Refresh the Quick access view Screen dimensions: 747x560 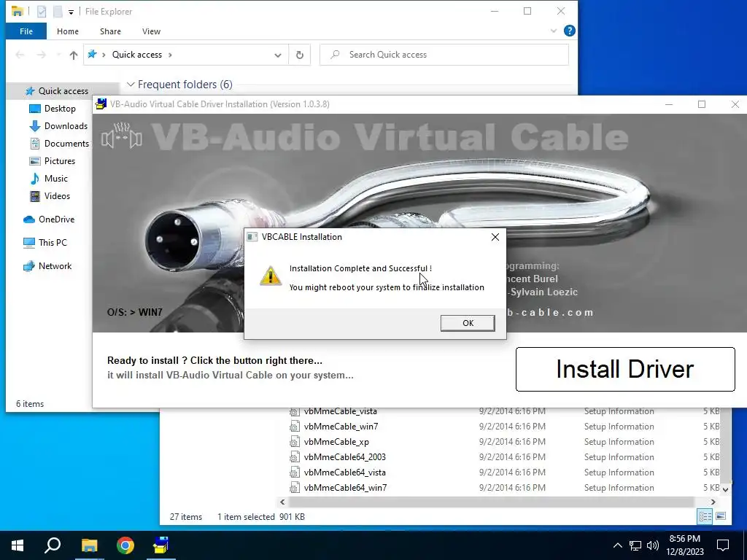pos(300,55)
